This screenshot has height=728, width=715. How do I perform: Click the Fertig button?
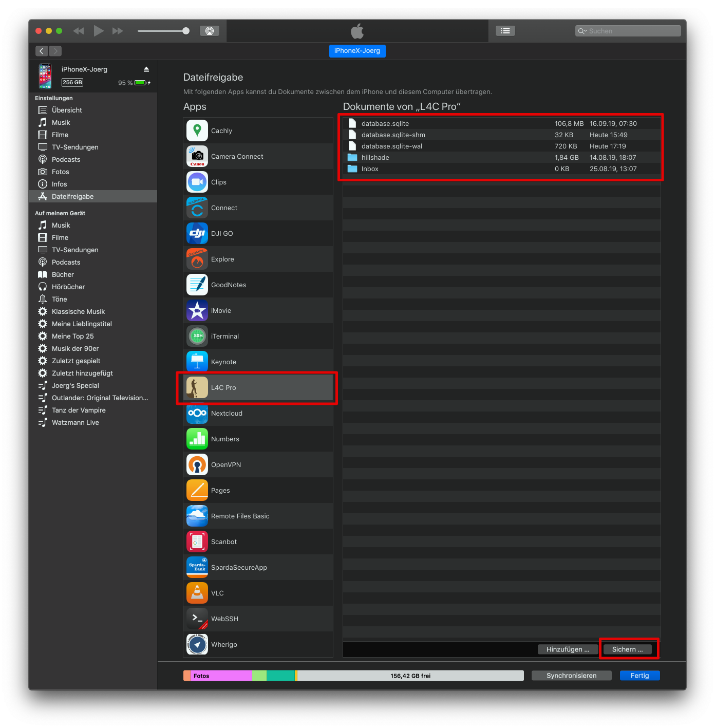click(639, 676)
